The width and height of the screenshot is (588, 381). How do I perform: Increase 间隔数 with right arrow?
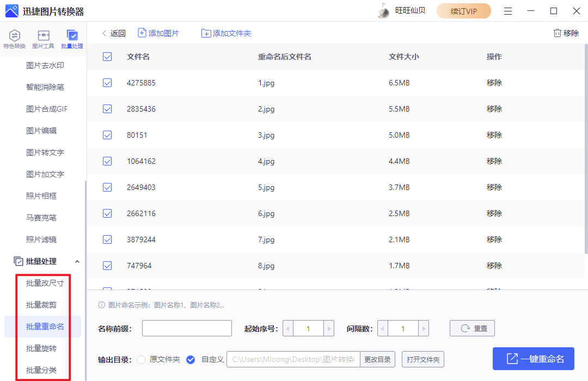click(424, 329)
